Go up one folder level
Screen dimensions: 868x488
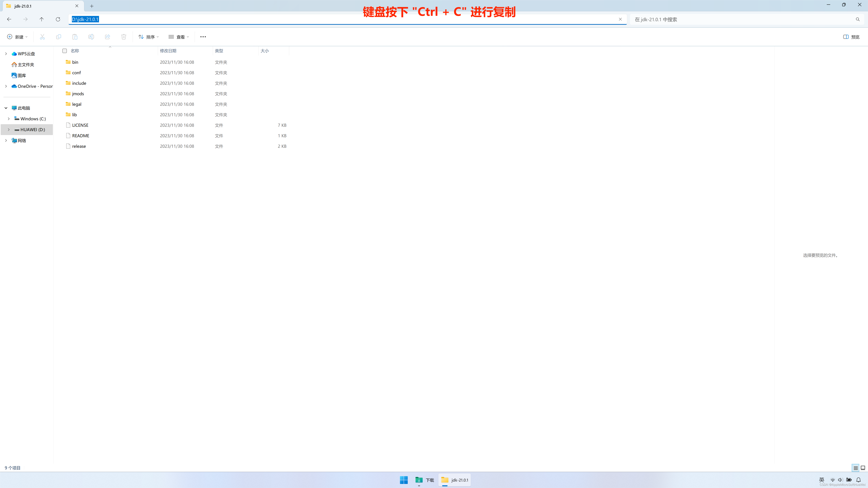(41, 19)
